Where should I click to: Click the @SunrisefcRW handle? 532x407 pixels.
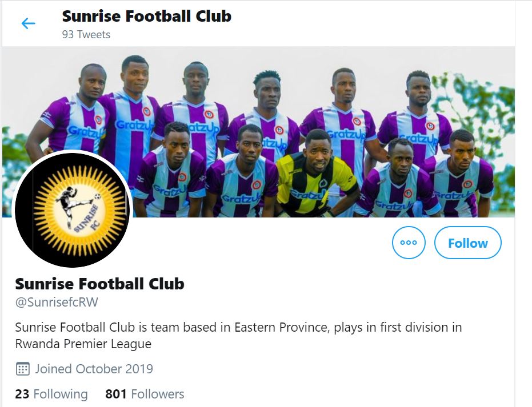click(x=57, y=303)
